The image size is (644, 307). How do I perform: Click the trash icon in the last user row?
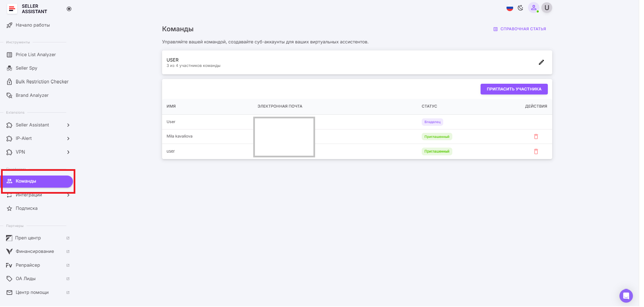click(536, 151)
